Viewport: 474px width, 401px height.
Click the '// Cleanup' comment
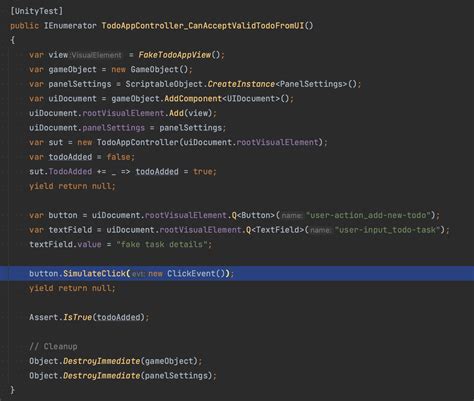click(x=53, y=347)
